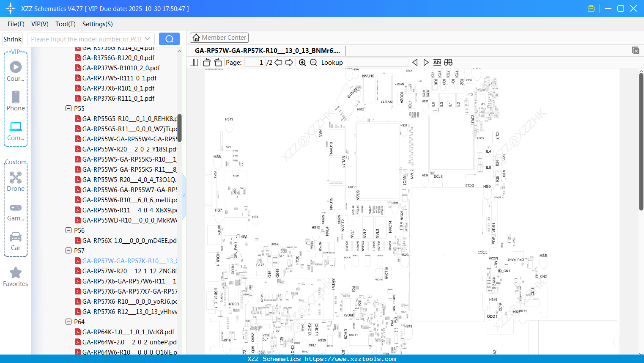Jump to previous lookup result
644x363 pixels.
(415, 62)
